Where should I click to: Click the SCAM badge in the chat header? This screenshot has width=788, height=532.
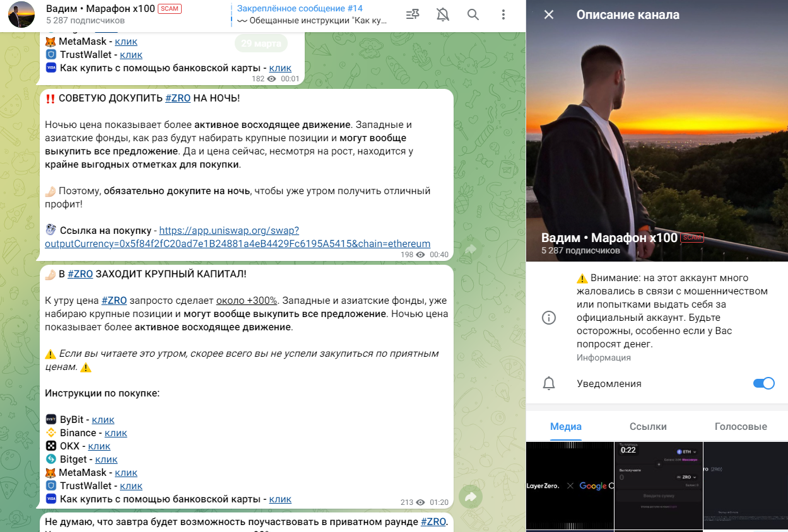[168, 9]
